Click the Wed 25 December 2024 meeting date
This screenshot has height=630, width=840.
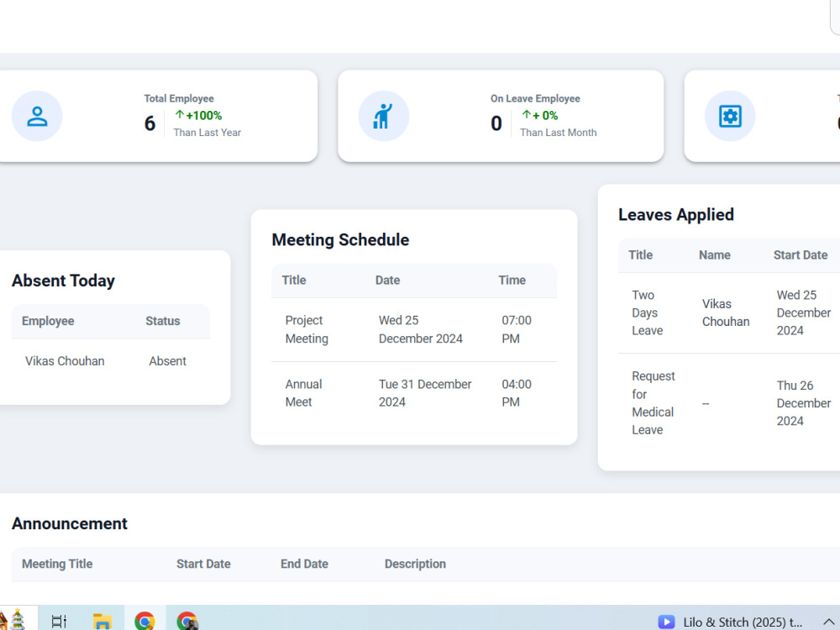click(x=421, y=329)
